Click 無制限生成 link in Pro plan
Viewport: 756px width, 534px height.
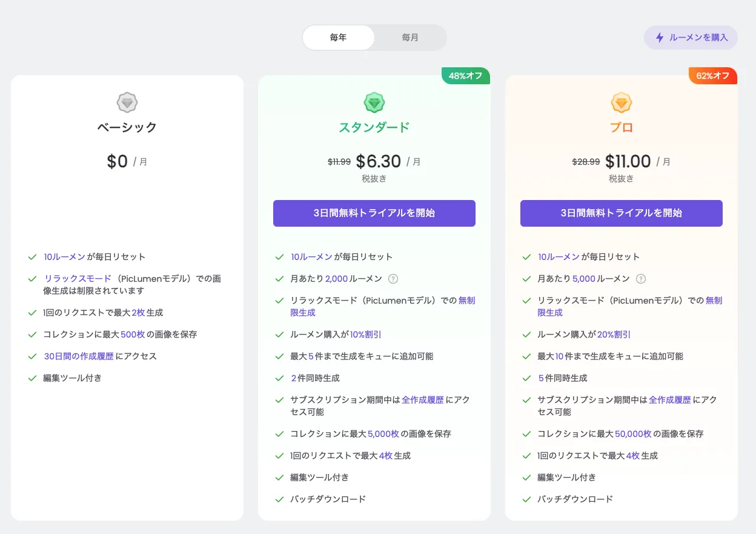click(550, 313)
